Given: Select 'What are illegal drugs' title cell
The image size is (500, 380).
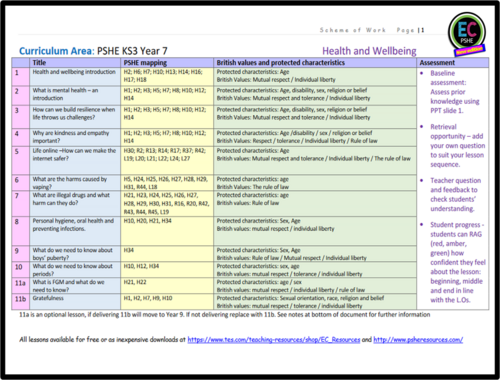Looking at the screenshot, I should 75,203.
